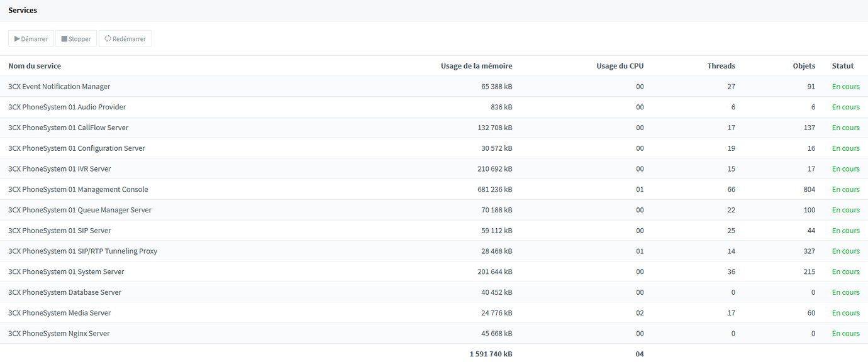Select 3CX PhoneSystem Nginx Server service
Image resolution: width=868 pixels, height=362 pixels.
[59, 334]
